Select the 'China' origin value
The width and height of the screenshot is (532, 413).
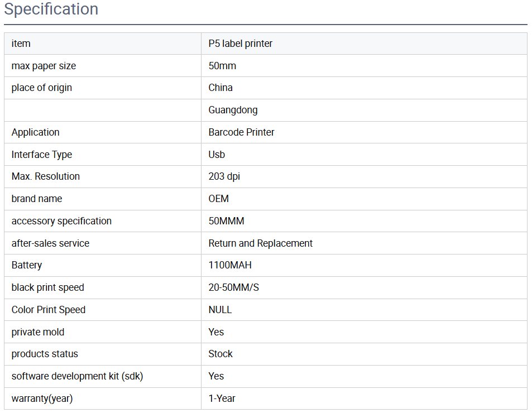(x=221, y=88)
